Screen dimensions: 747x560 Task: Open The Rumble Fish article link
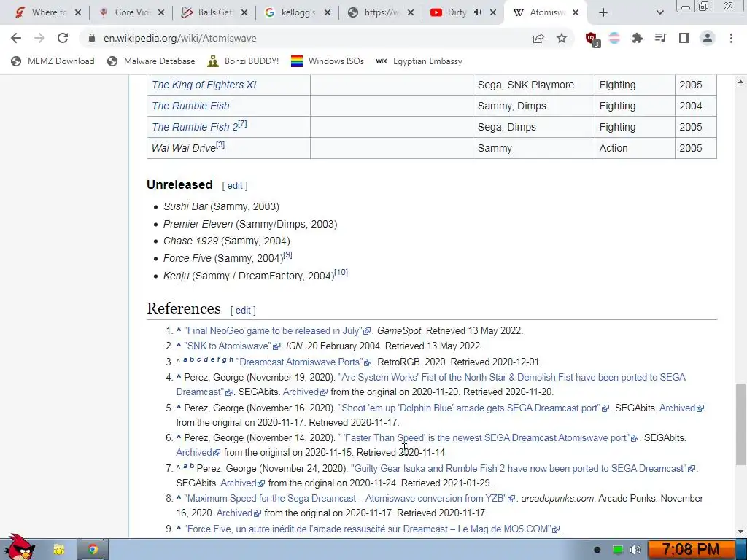point(190,106)
